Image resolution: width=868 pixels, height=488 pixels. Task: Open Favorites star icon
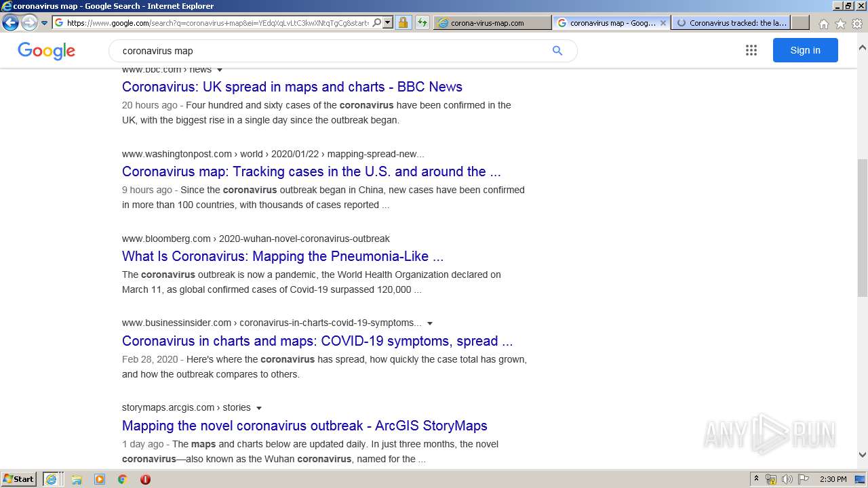[840, 24]
